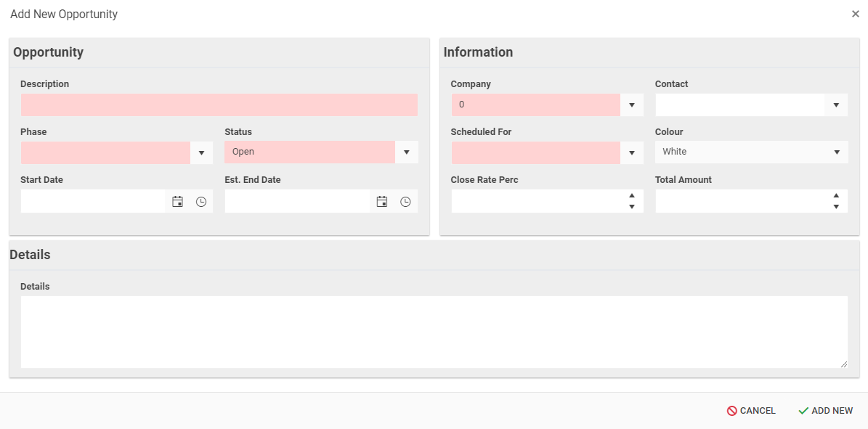The width and height of the screenshot is (868, 429).
Task: Click into the Description text field
Action: point(219,105)
